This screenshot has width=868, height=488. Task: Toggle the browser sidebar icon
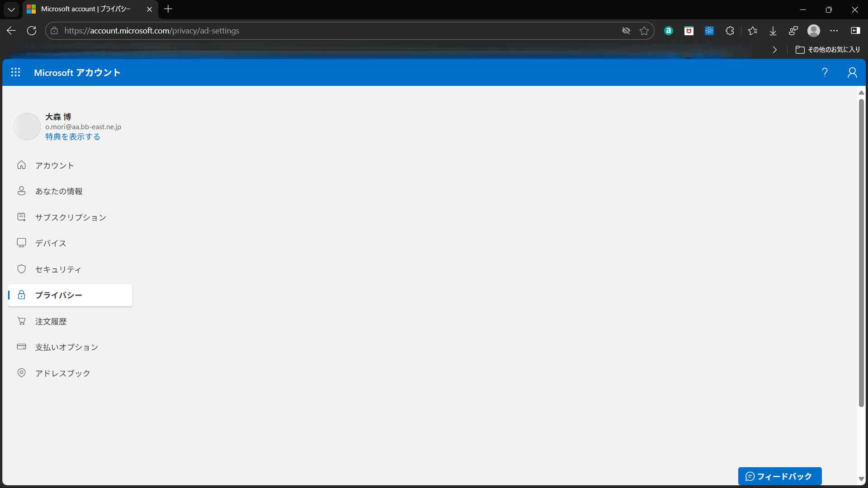point(855,31)
